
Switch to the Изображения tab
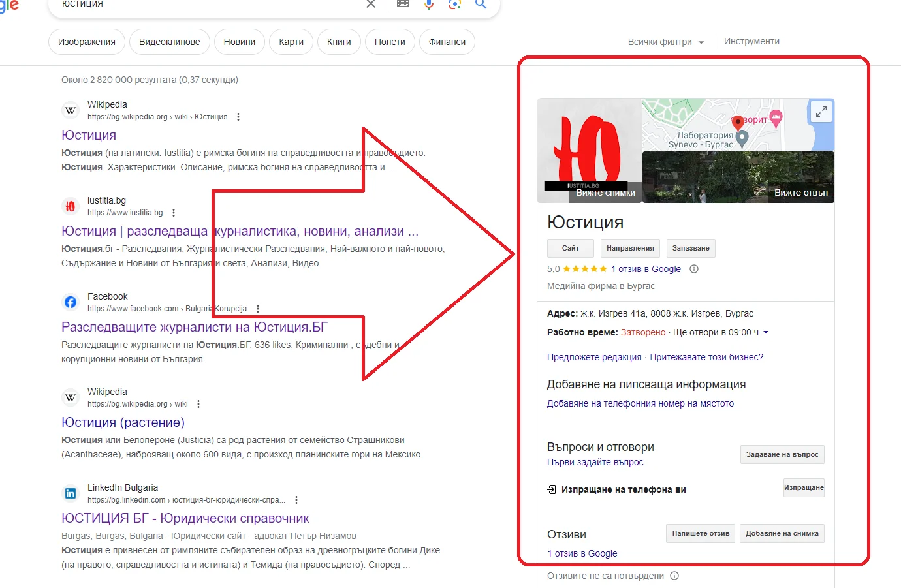(x=87, y=42)
